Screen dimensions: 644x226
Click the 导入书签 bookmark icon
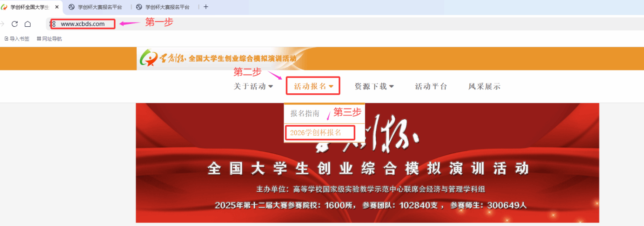(x=6, y=38)
